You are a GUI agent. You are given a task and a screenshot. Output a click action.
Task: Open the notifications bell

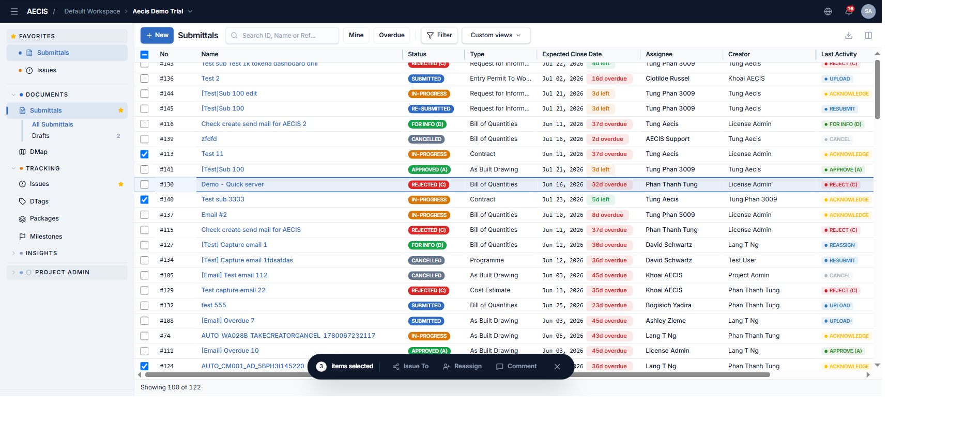tap(849, 11)
